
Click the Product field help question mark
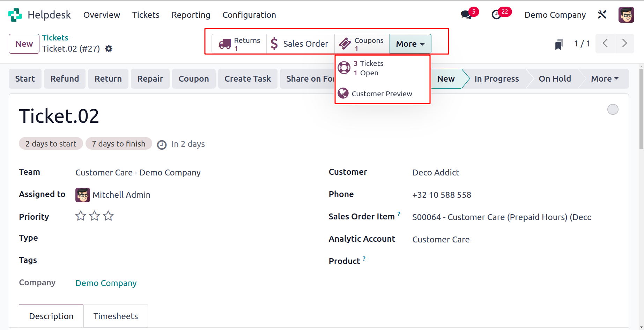pyautogui.click(x=364, y=258)
